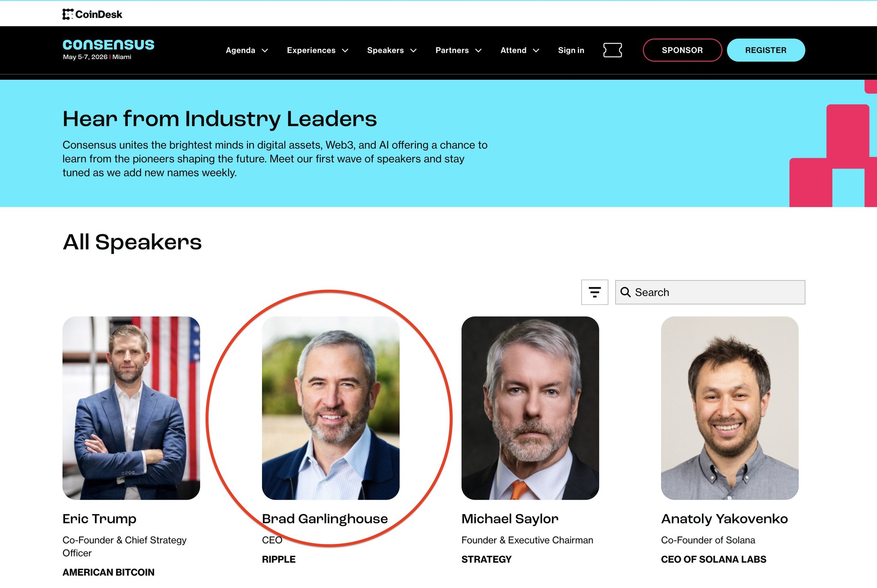Expand the Experiences dropdown chevron
This screenshot has height=588, width=877.
point(345,50)
